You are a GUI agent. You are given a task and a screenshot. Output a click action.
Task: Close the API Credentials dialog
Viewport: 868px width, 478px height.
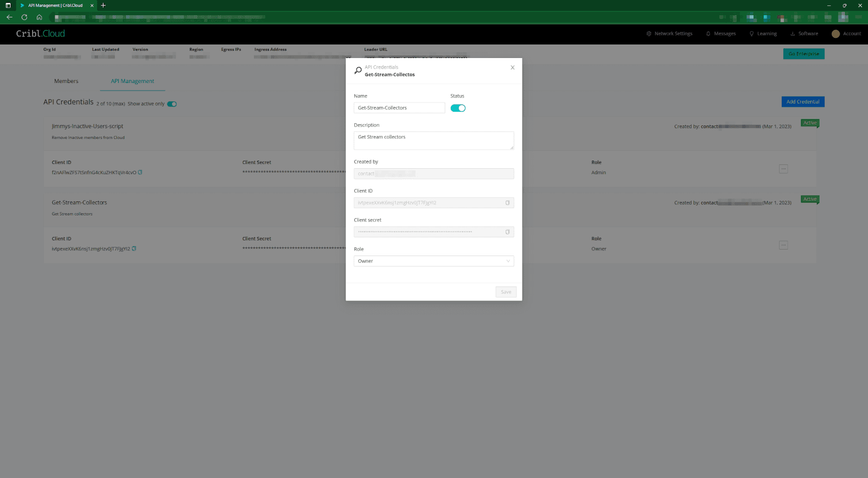click(x=513, y=68)
